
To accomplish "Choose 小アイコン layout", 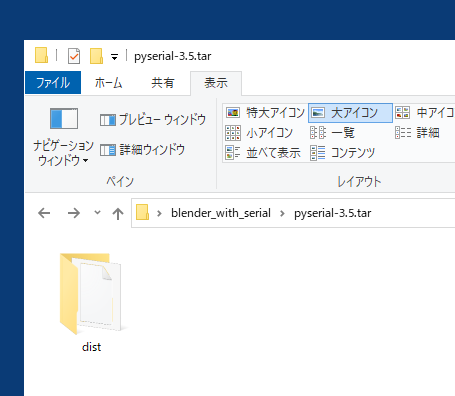I will coord(259,133).
